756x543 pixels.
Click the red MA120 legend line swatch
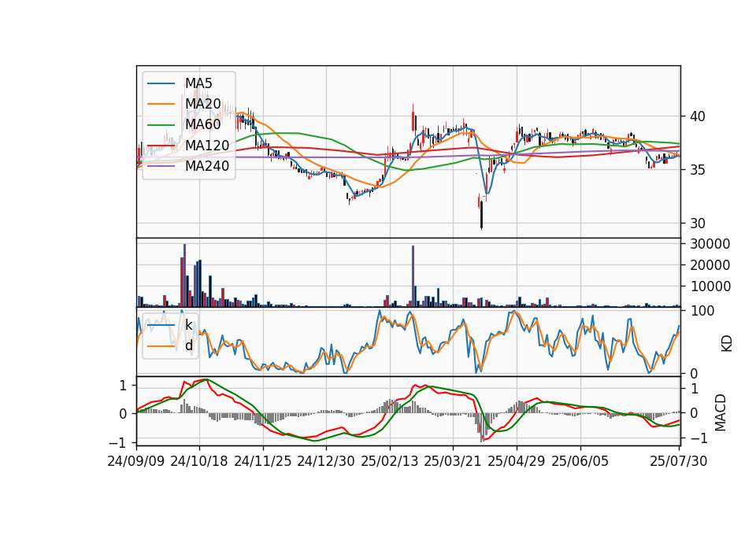(161, 146)
